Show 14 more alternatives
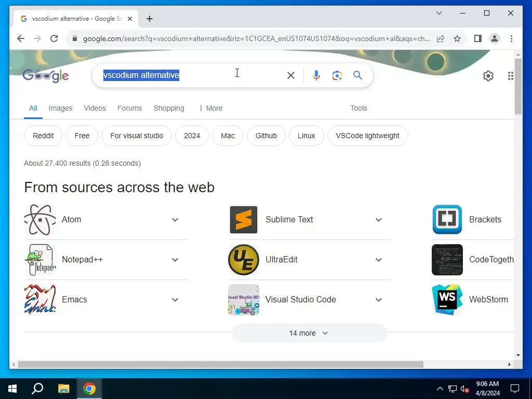This screenshot has width=532, height=399. [x=309, y=333]
